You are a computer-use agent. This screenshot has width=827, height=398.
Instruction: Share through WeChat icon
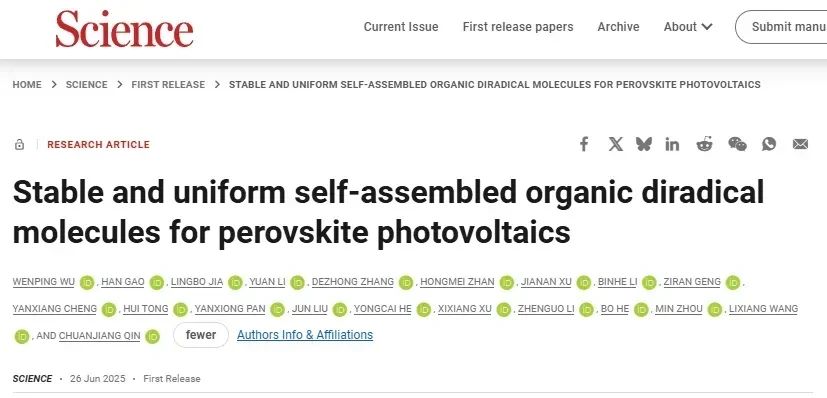pyautogui.click(x=737, y=144)
